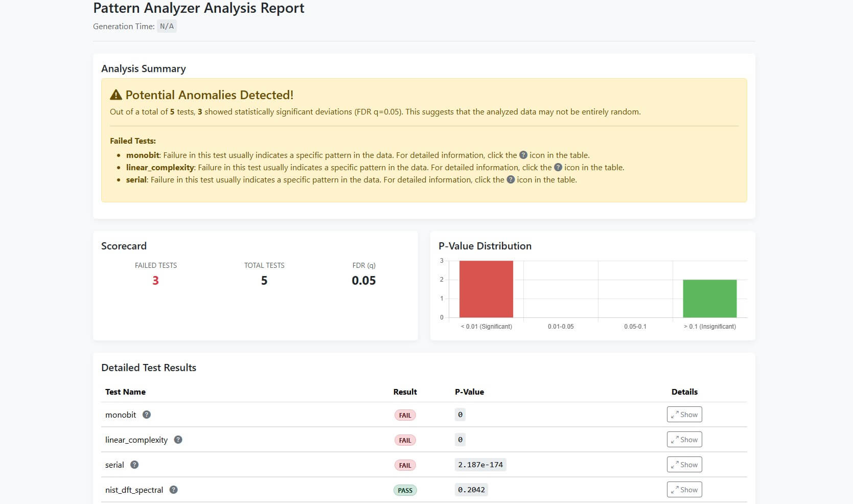This screenshot has height=504, width=853.
Task: Click the help icon next to monobit
Action: [x=147, y=415]
